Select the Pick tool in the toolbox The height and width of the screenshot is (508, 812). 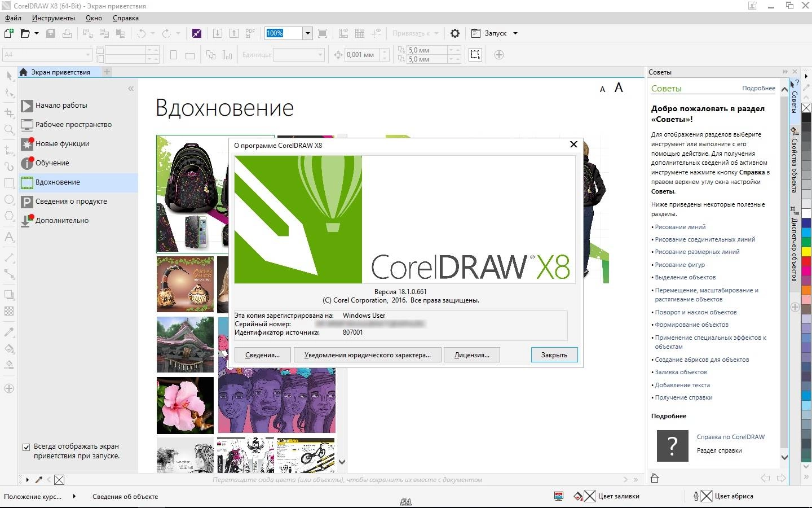[x=9, y=76]
